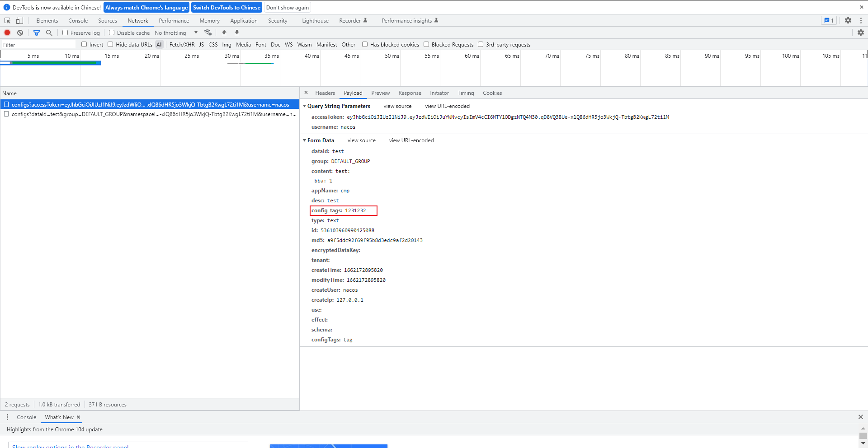Check the Hide data URLs checkbox

coord(110,44)
